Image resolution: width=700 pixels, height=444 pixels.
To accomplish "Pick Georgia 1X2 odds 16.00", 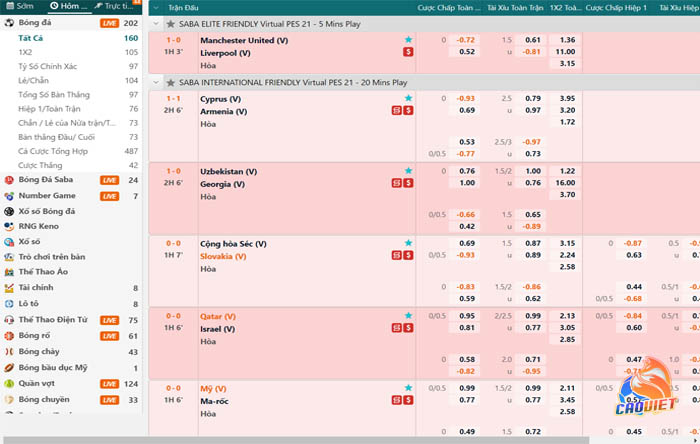I will coord(565,183).
